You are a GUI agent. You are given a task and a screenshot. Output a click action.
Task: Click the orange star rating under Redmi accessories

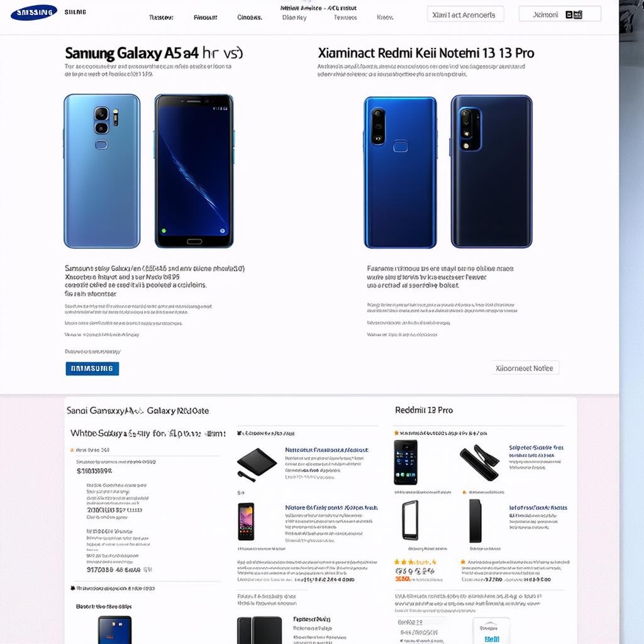click(415, 562)
